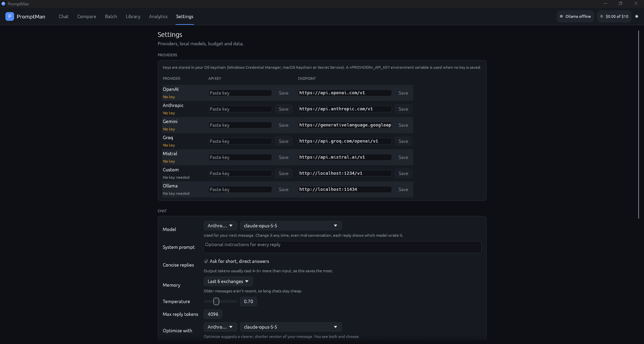Viewport: 644px width, 344px height.
Task: Click the PromptMan logo icon
Action: coord(10,16)
